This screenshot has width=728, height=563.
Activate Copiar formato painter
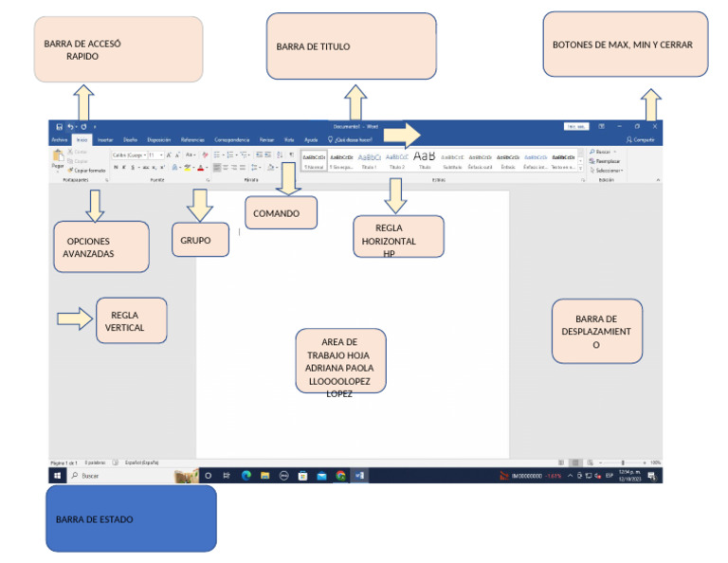(87, 171)
